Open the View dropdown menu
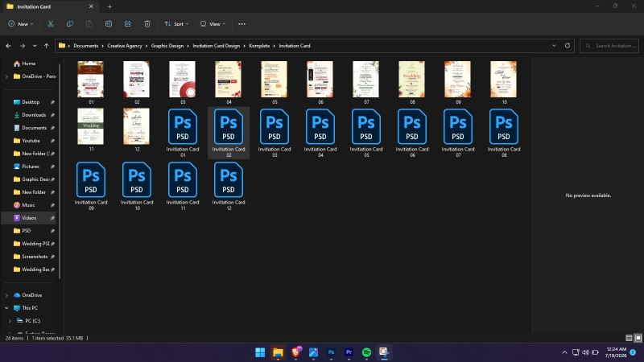Image resolution: width=644 pixels, height=362 pixels. [213, 24]
